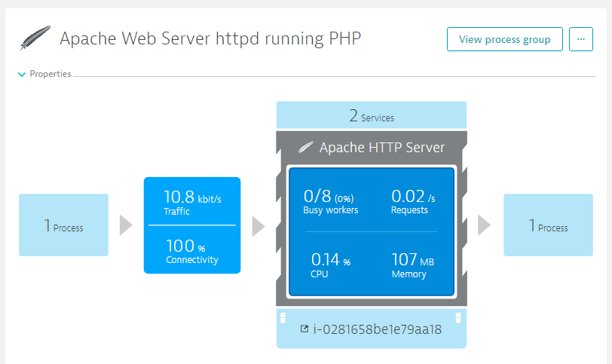Click the arrow between Traffic tile and server

[x=259, y=226]
